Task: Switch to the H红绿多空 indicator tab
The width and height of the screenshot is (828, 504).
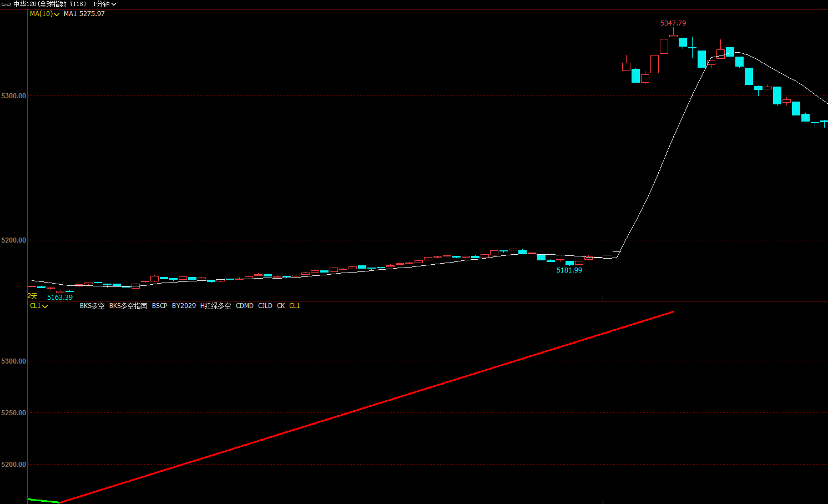Action: click(215, 306)
